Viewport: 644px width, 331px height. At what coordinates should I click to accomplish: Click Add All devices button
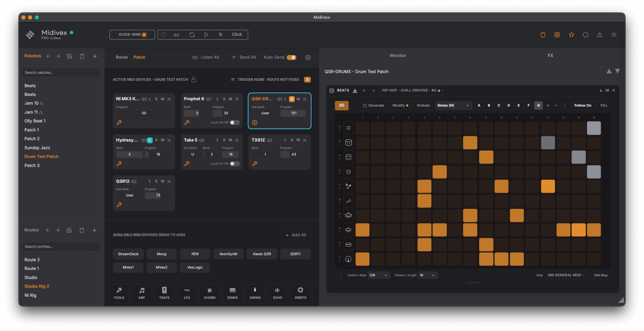(x=296, y=235)
